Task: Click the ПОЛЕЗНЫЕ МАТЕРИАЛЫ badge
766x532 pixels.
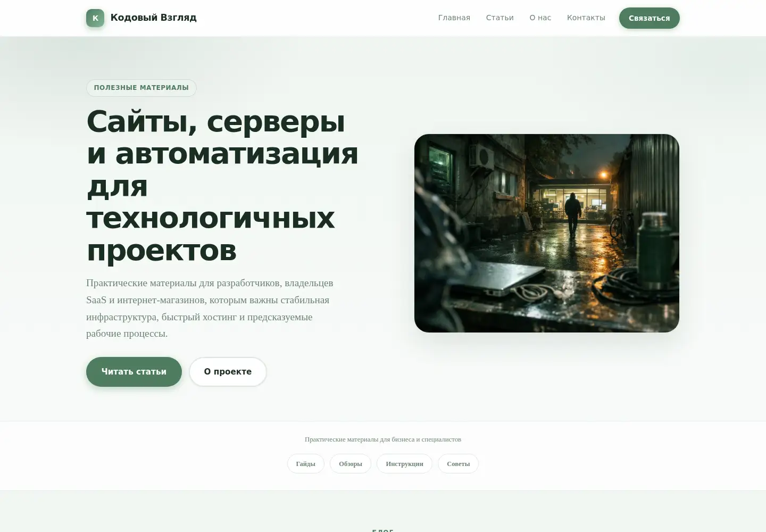Action: coord(141,88)
